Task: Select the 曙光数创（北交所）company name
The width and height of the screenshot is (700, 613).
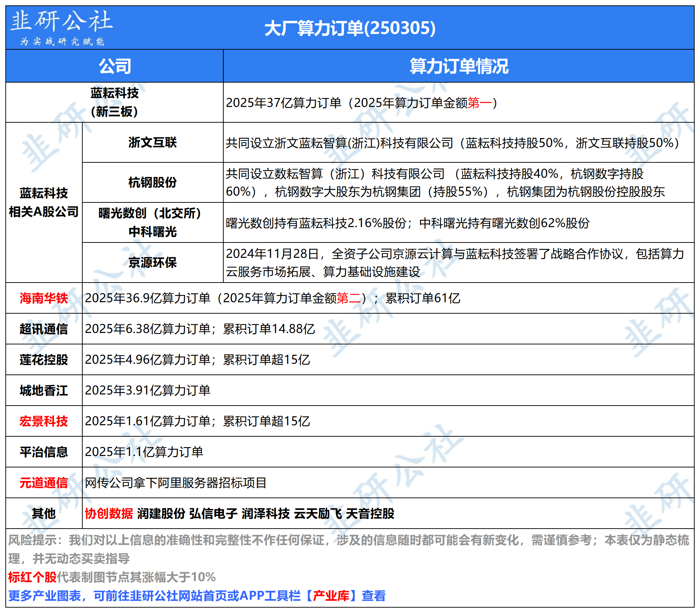Action: [150, 213]
